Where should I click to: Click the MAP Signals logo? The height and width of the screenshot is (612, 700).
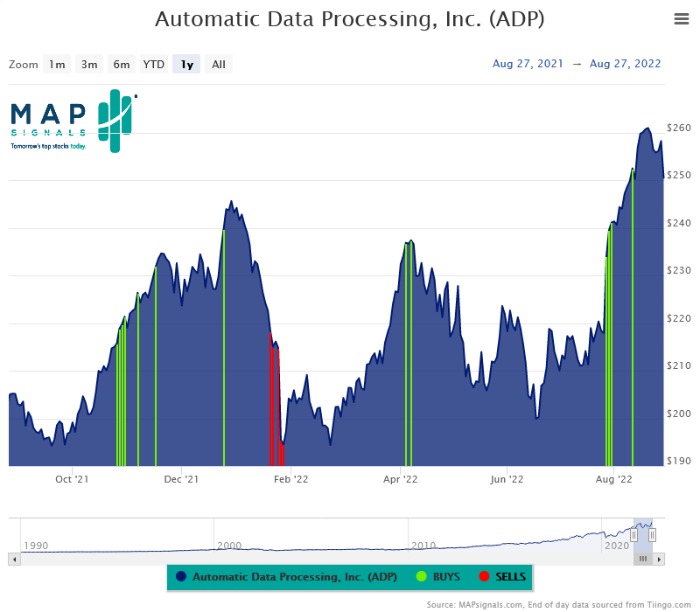click(68, 121)
